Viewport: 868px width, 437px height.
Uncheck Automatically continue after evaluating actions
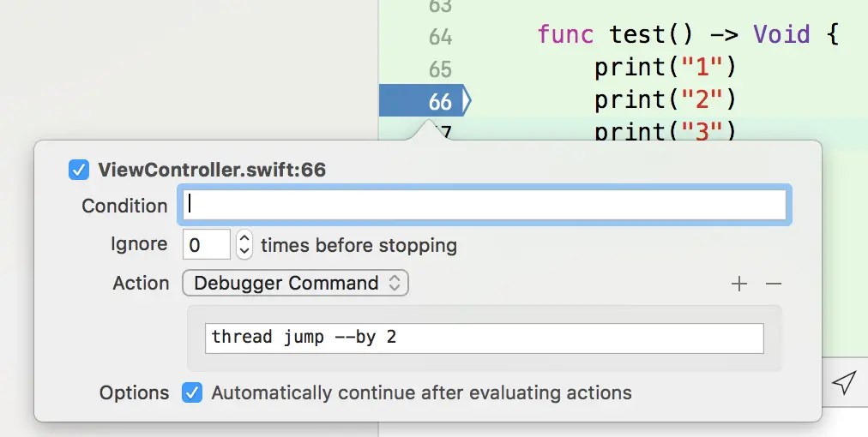(192, 392)
